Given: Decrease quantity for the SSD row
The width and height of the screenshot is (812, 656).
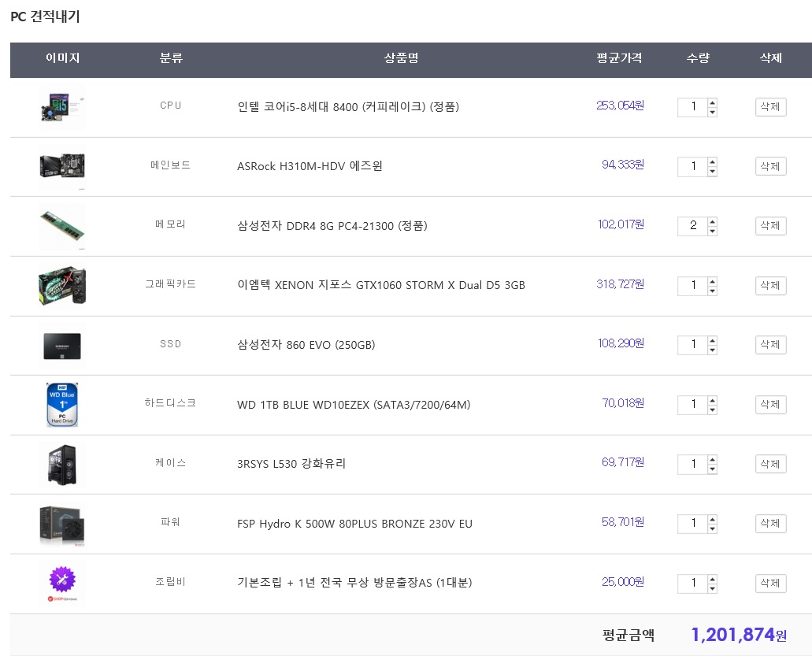Looking at the screenshot, I should click(x=713, y=350).
